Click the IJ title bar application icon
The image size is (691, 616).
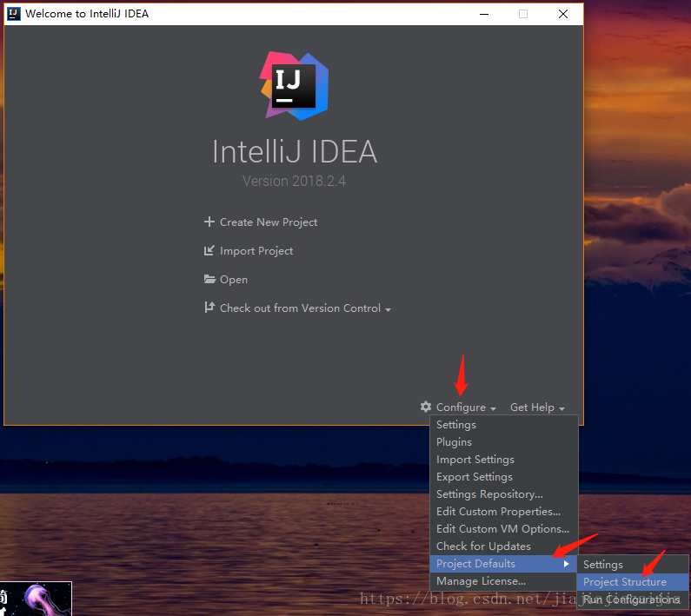click(x=14, y=14)
